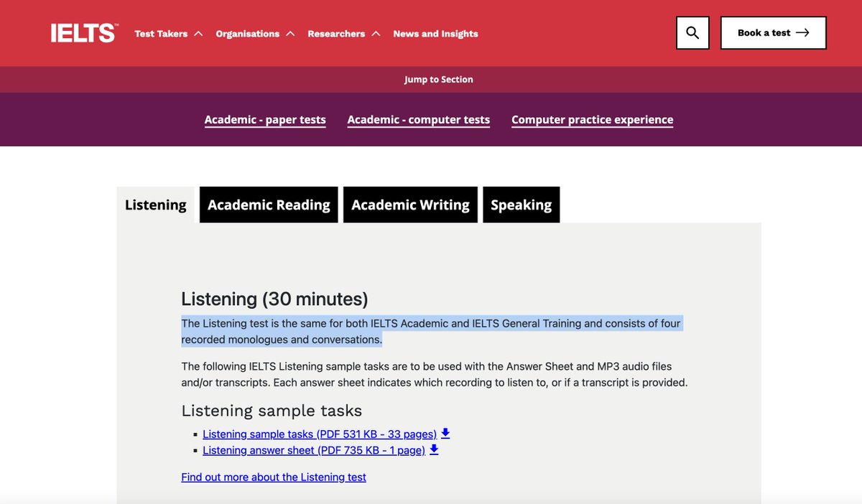This screenshot has height=504, width=862.
Task: Click the highlighted Listening test description paragraph
Action: pos(431,331)
